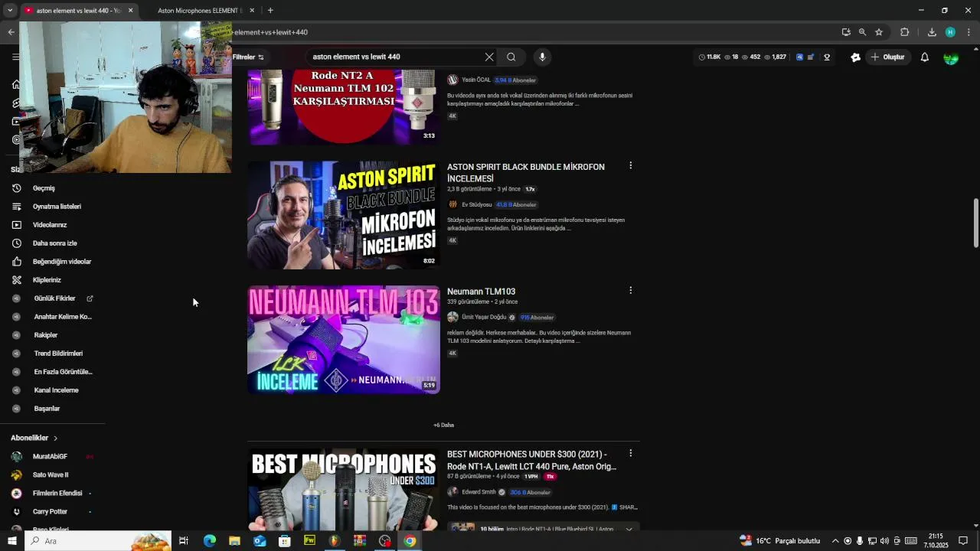The height and width of the screenshot is (551, 980).
Task: Open Rode NT2 A comparison thumbnail
Action: click(x=344, y=106)
